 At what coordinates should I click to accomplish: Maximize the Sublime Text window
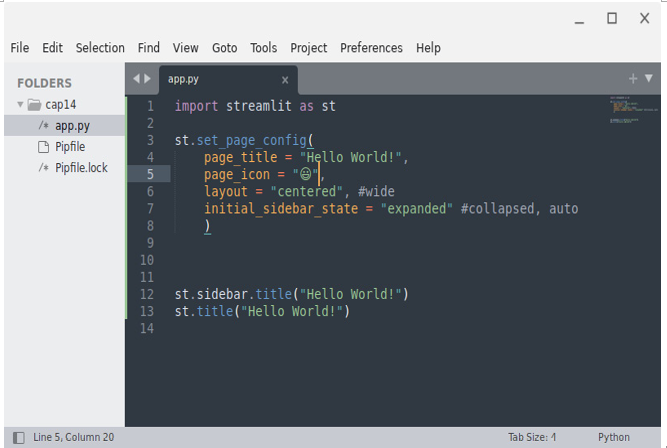(612, 18)
